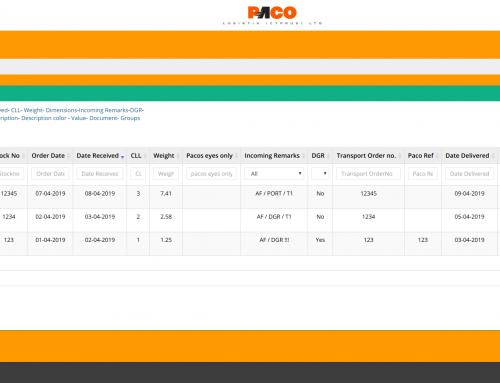Click the PACO logo
The height and width of the screenshot is (383, 500).
(272, 15)
